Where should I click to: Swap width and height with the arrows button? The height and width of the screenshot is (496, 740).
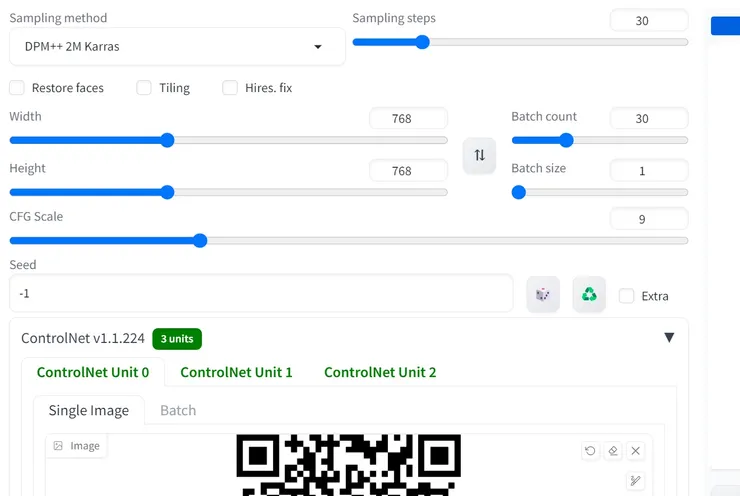pos(479,155)
